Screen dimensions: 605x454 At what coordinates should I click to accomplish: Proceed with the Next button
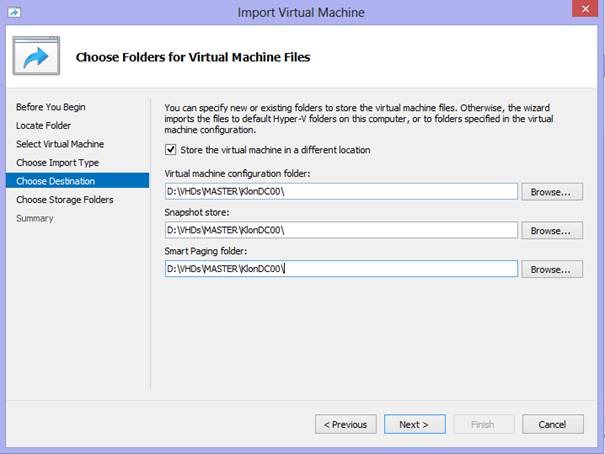414,424
